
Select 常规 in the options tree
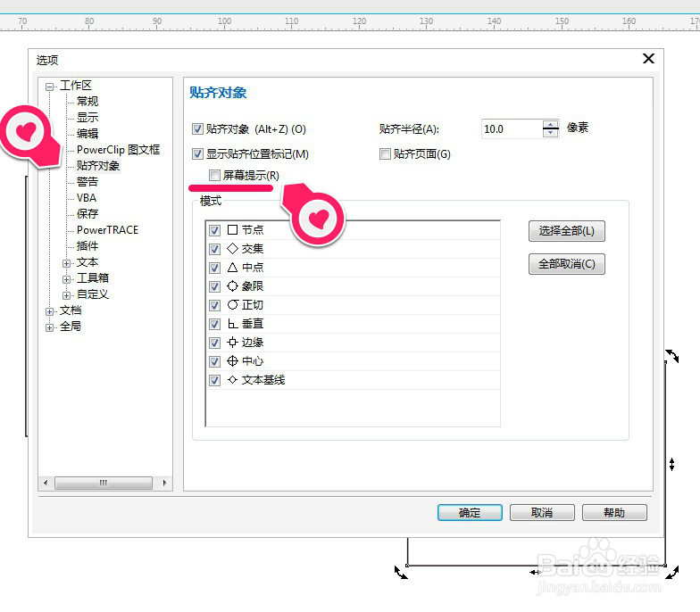tap(87, 102)
